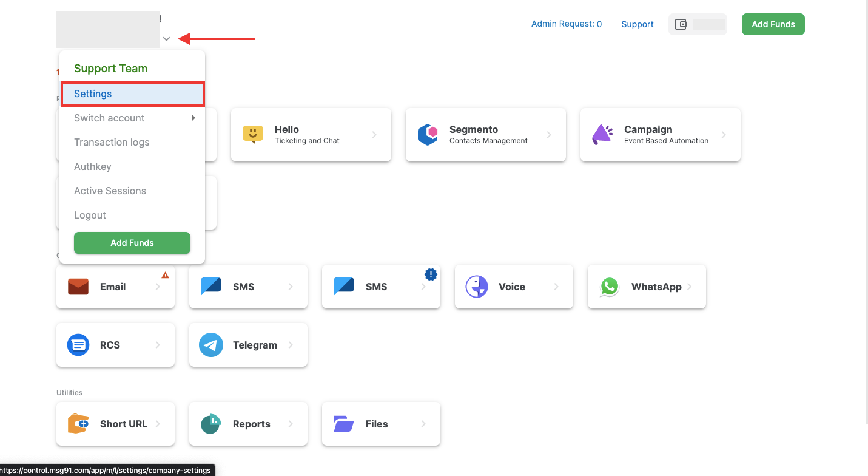
Task: Click the "Ticketing and Chat" subtitle
Action: (x=307, y=141)
